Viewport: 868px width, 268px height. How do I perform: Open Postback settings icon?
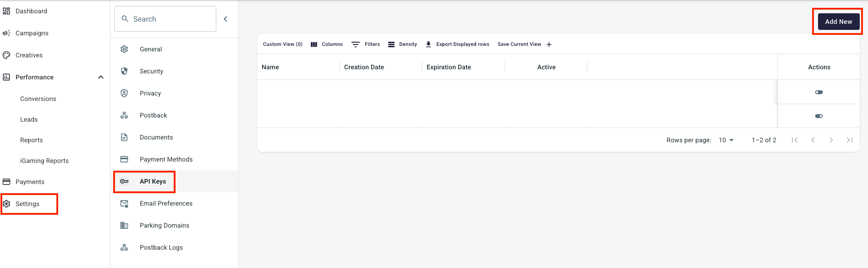point(124,115)
